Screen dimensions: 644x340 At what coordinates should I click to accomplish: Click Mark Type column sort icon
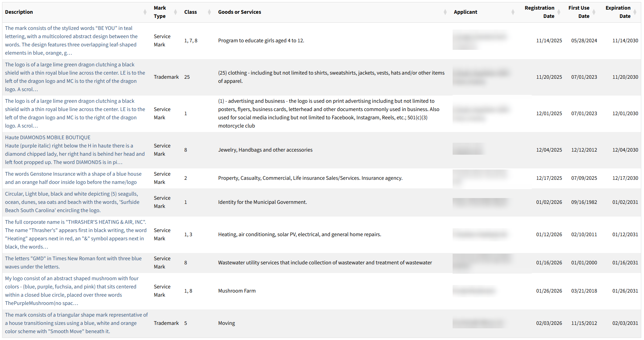coord(176,12)
